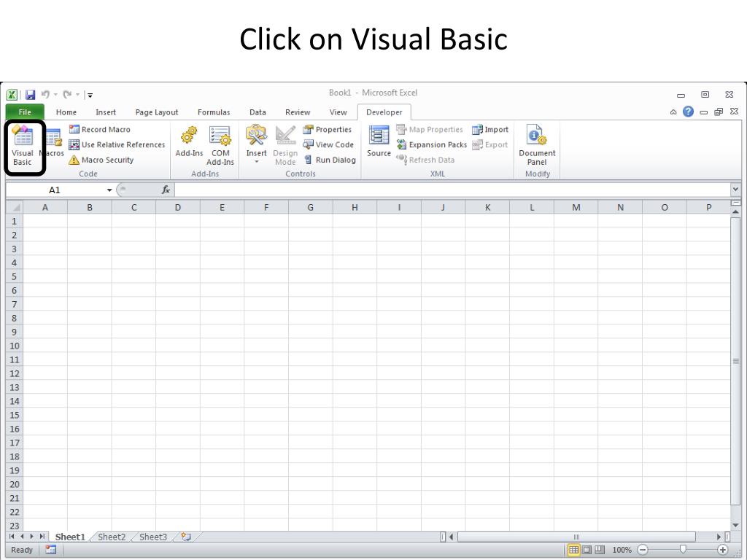Select column D header
747x560 pixels.
tap(178, 208)
